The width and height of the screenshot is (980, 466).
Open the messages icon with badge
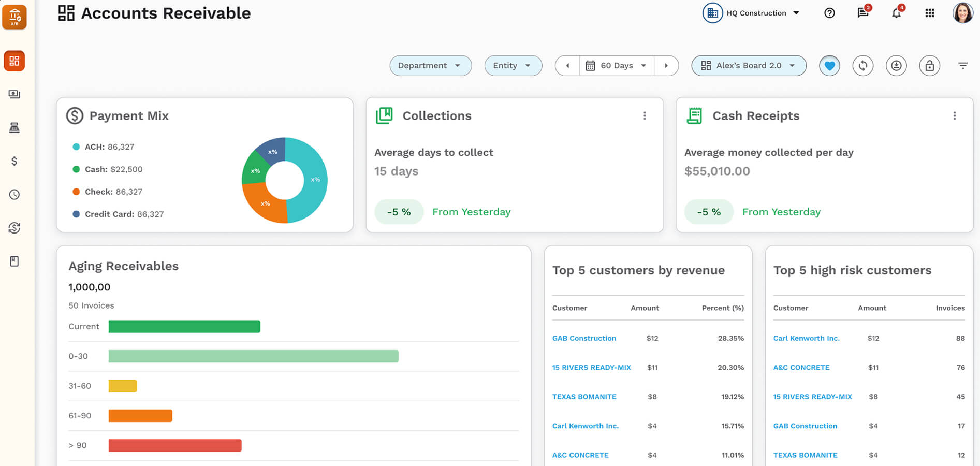(x=862, y=13)
